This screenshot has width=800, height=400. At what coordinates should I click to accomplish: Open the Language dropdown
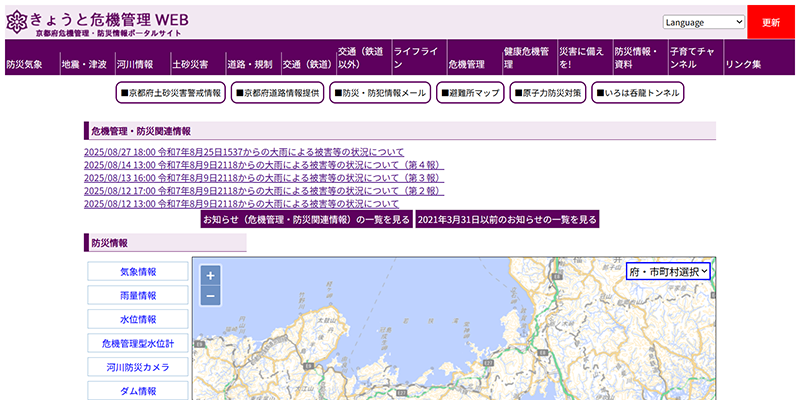[704, 22]
